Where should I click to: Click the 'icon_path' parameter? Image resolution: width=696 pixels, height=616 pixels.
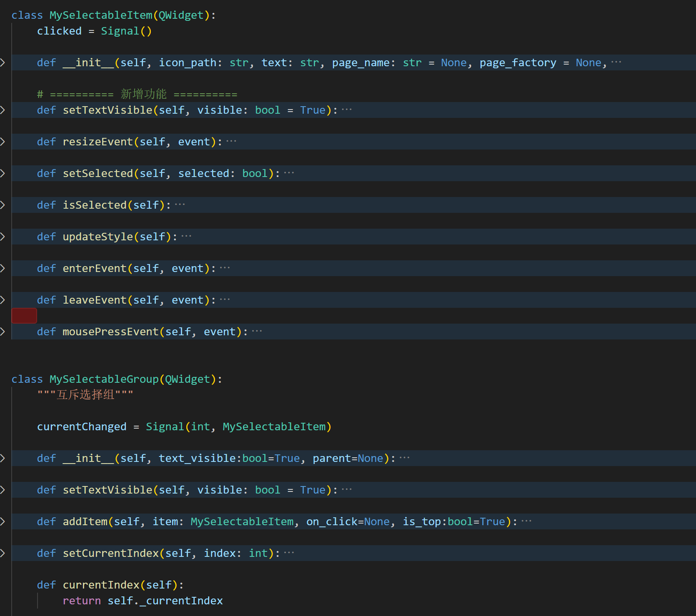(188, 63)
